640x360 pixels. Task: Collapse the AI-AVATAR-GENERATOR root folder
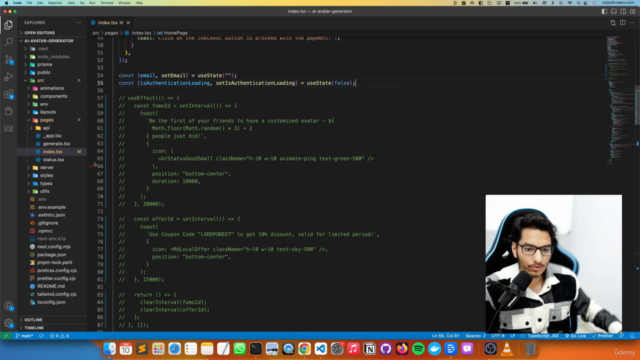(x=49, y=41)
